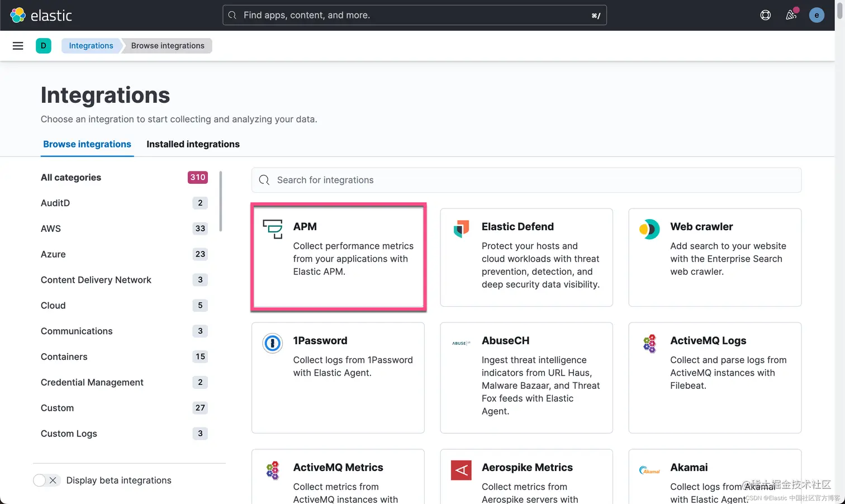Screen dimensions: 845x504
Task: Click the magnifier in global search bar
Action: click(232, 15)
